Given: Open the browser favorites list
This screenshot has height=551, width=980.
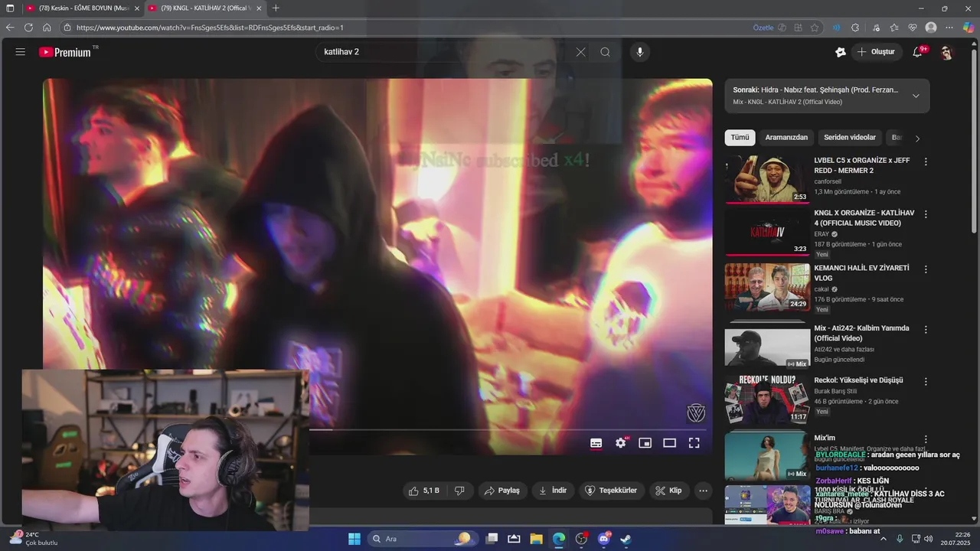Looking at the screenshot, I should click(894, 28).
